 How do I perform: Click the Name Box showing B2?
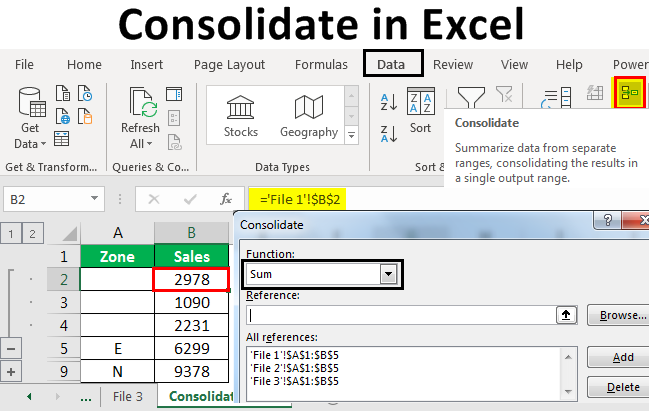46,199
